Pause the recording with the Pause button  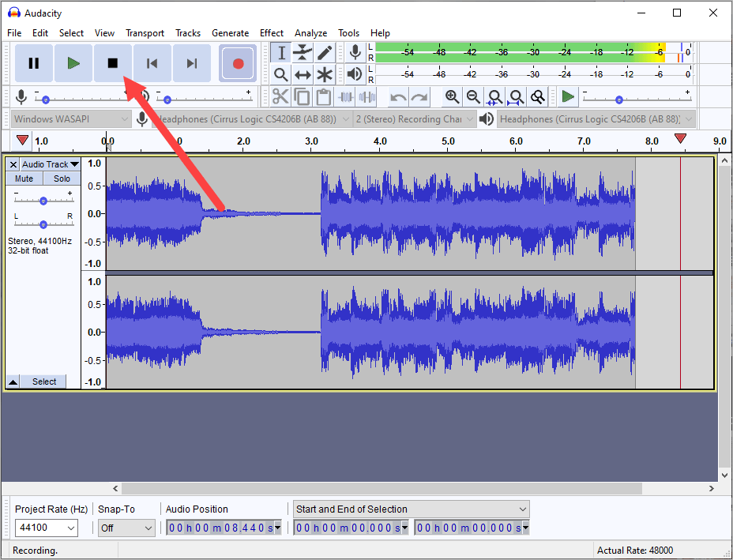[x=34, y=63]
